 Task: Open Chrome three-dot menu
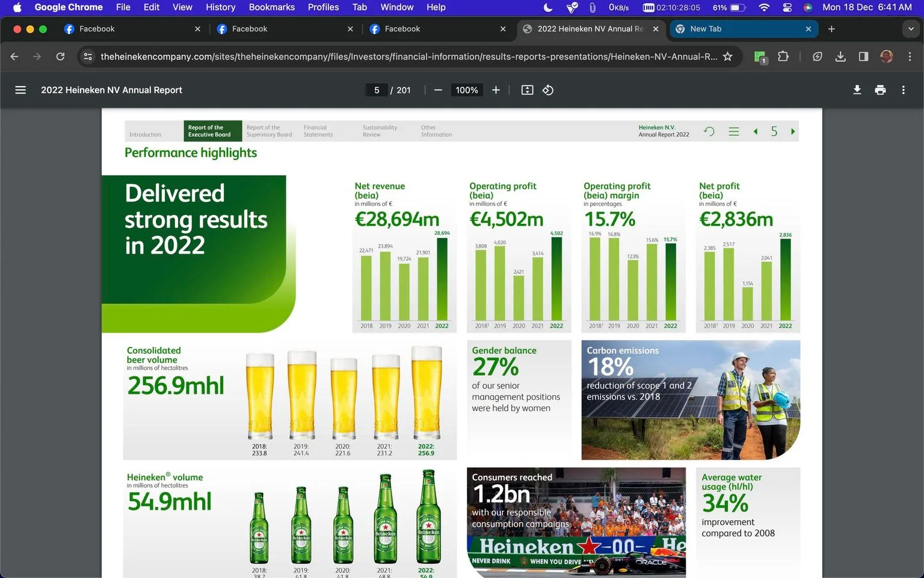click(910, 57)
